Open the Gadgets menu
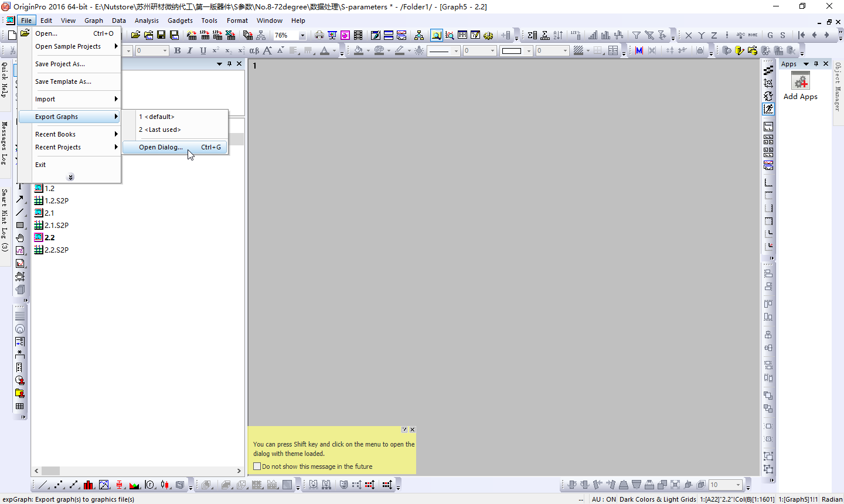The width and height of the screenshot is (844, 504). (180, 21)
